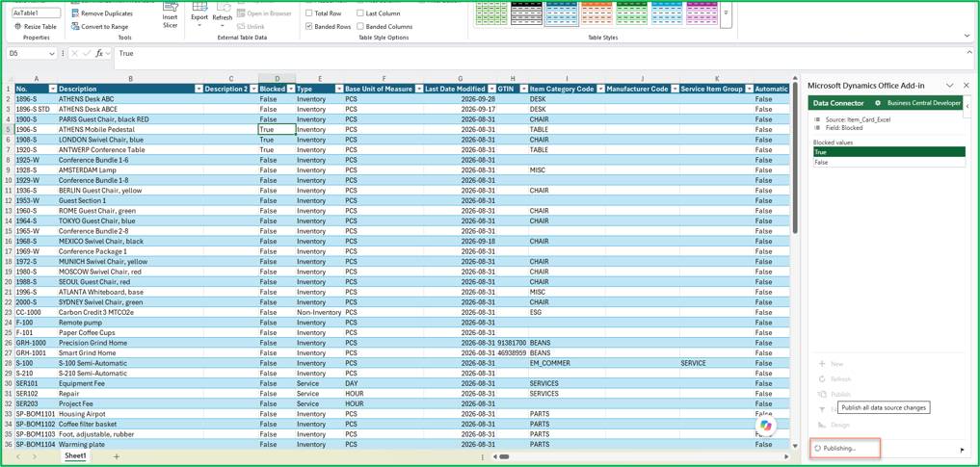Select row 5 header
980x467 pixels.
(7, 129)
